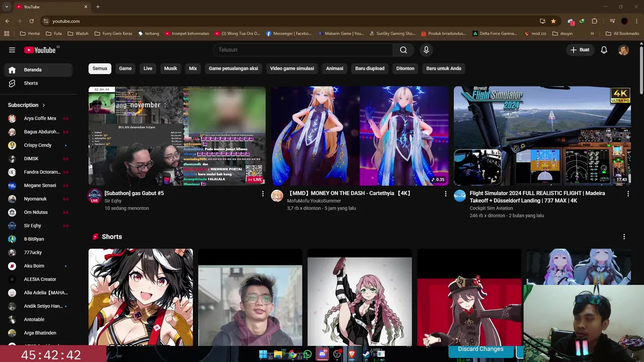Go to Beranda in the sidebar

(x=38, y=70)
